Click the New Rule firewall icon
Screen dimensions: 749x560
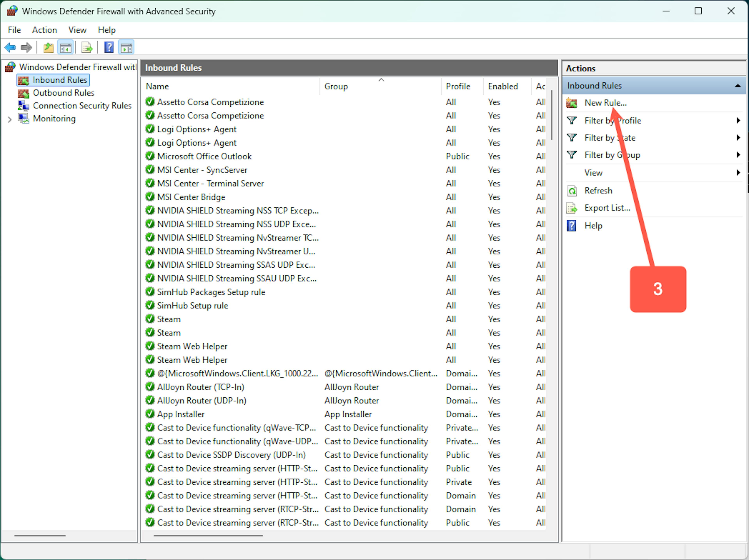[572, 103]
